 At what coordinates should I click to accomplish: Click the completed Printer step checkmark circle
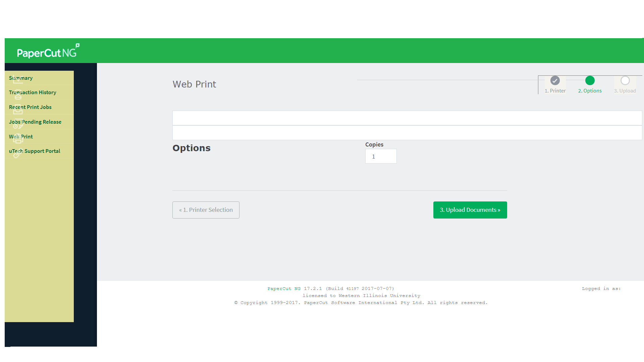[x=555, y=80]
